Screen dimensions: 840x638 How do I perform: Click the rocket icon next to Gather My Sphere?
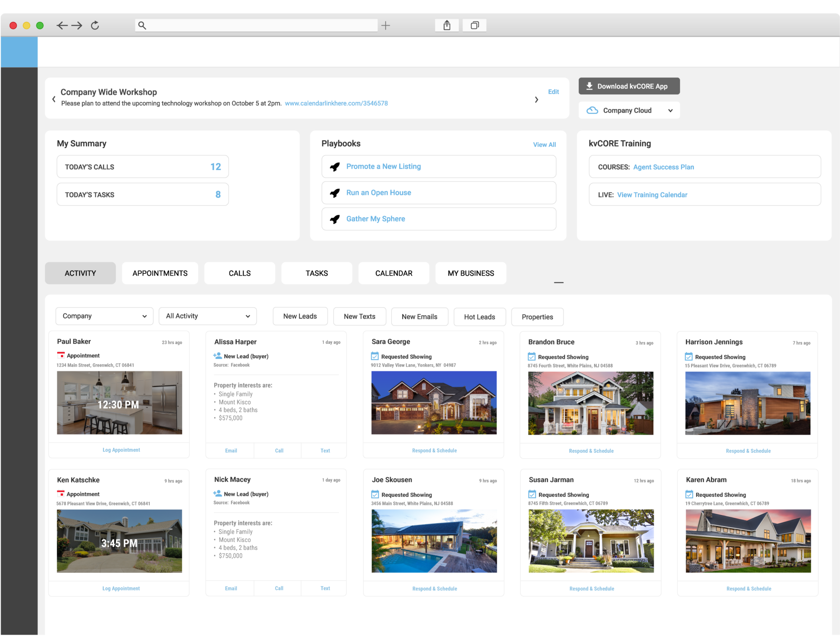point(335,219)
